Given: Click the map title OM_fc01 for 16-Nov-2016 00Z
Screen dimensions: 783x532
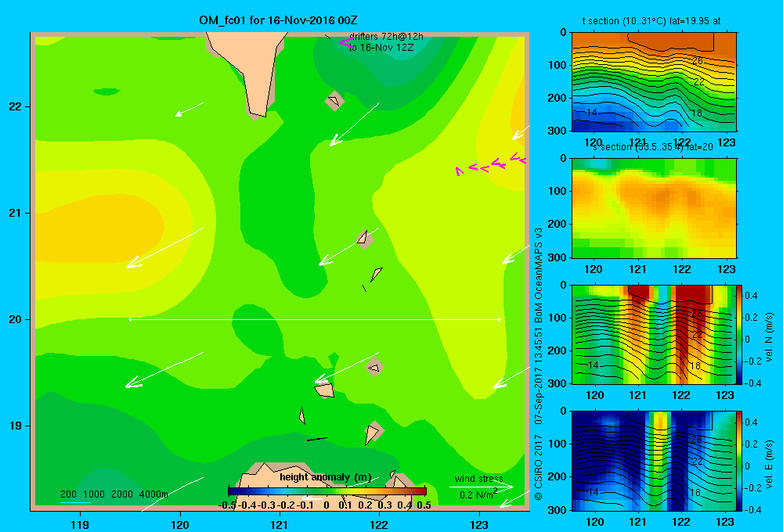Looking at the screenshot, I should point(278,20).
